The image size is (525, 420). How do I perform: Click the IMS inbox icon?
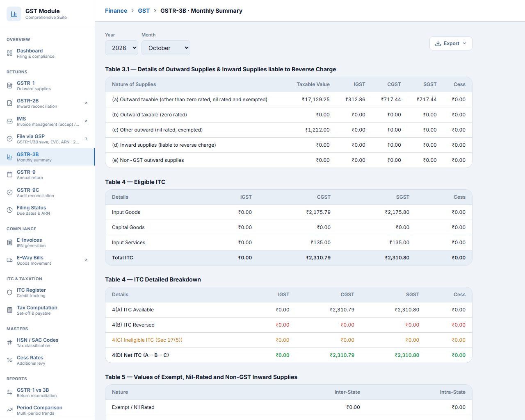click(9, 121)
